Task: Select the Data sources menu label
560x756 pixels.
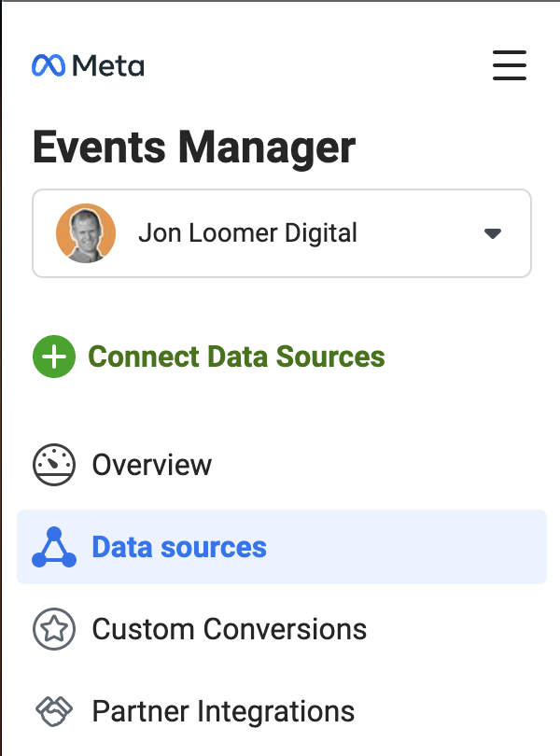Action: [179, 547]
